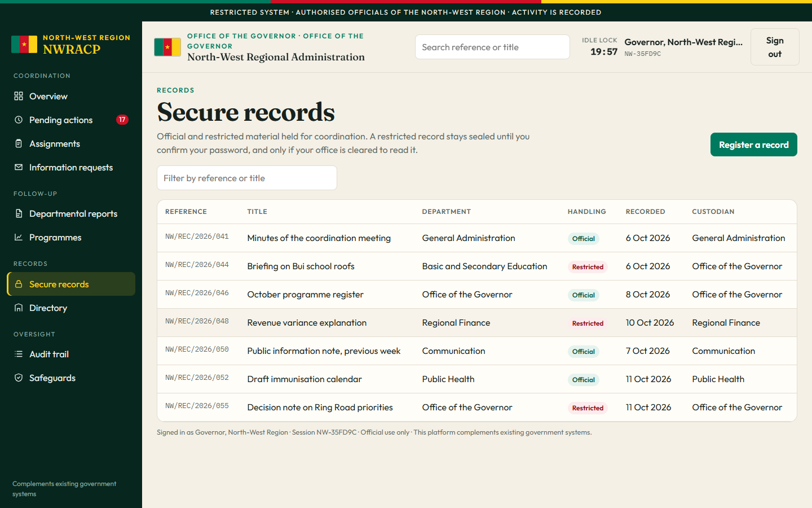Click the CUSTODIAN column header
This screenshot has width=812, height=508.
pos(713,212)
